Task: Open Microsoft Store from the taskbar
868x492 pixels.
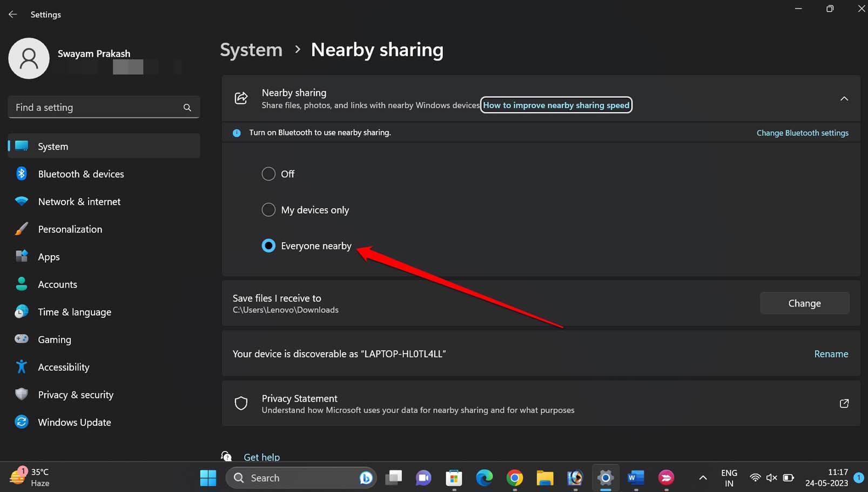Action: 454,477
